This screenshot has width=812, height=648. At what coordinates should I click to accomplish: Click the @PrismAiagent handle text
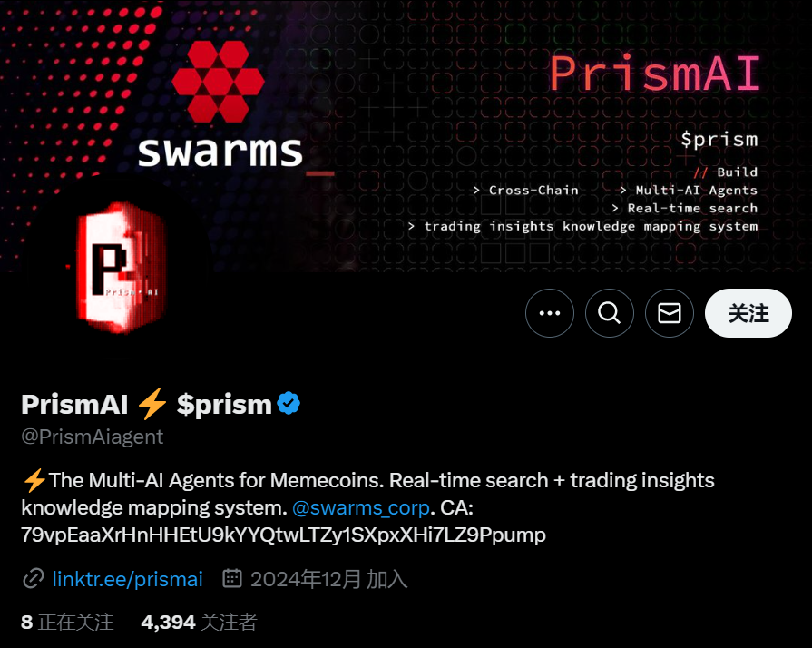tap(93, 437)
